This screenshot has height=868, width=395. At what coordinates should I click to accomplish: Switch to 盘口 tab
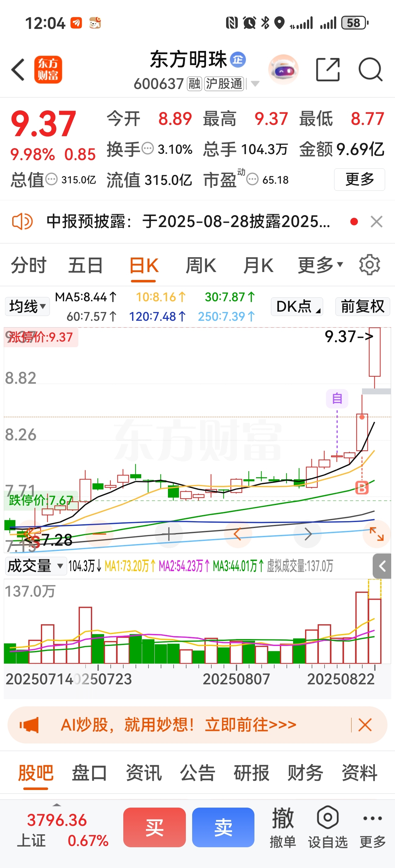[x=90, y=773]
